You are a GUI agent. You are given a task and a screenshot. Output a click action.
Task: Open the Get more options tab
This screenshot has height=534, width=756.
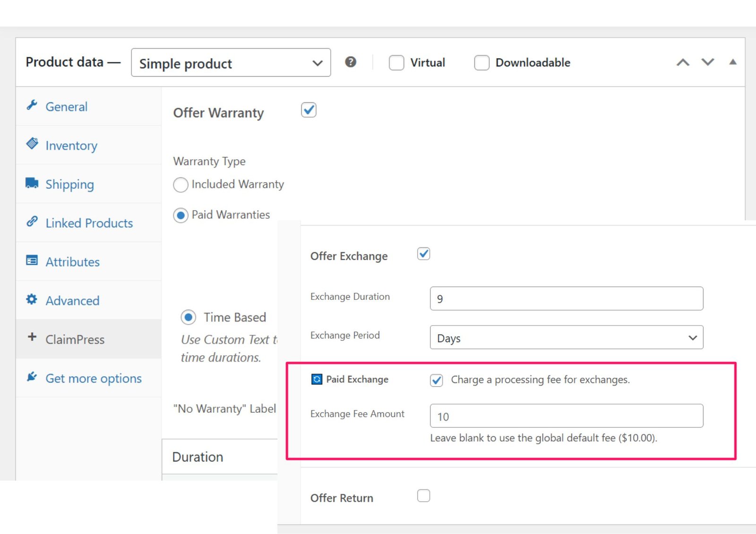tap(93, 378)
